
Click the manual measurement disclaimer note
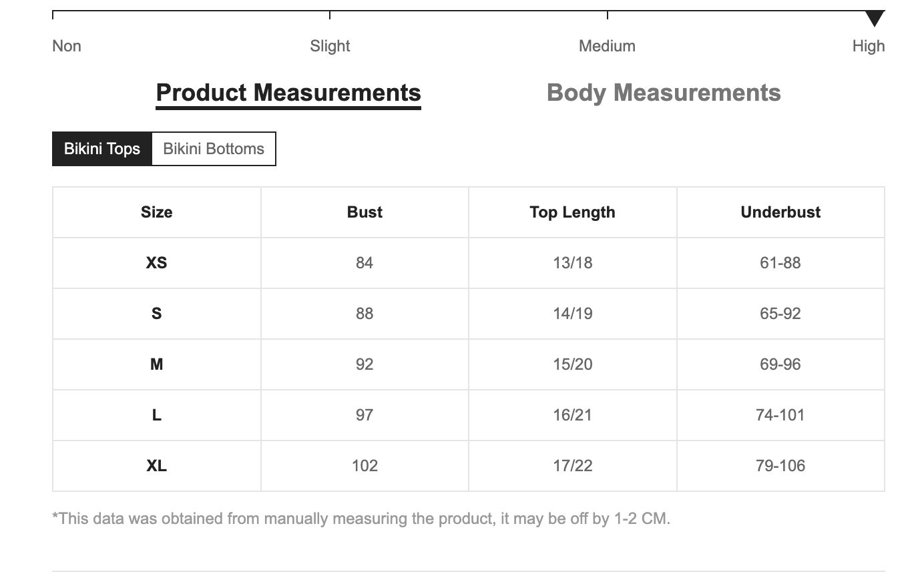click(x=361, y=519)
